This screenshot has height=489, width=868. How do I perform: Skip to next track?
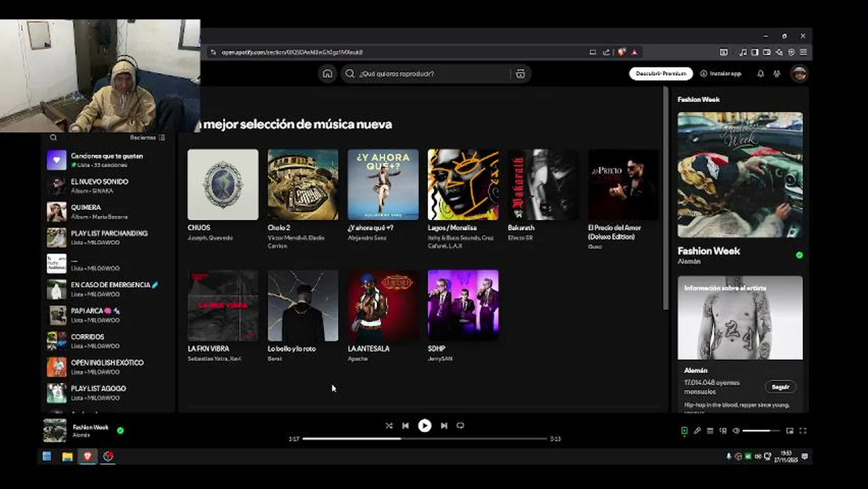coord(444,426)
